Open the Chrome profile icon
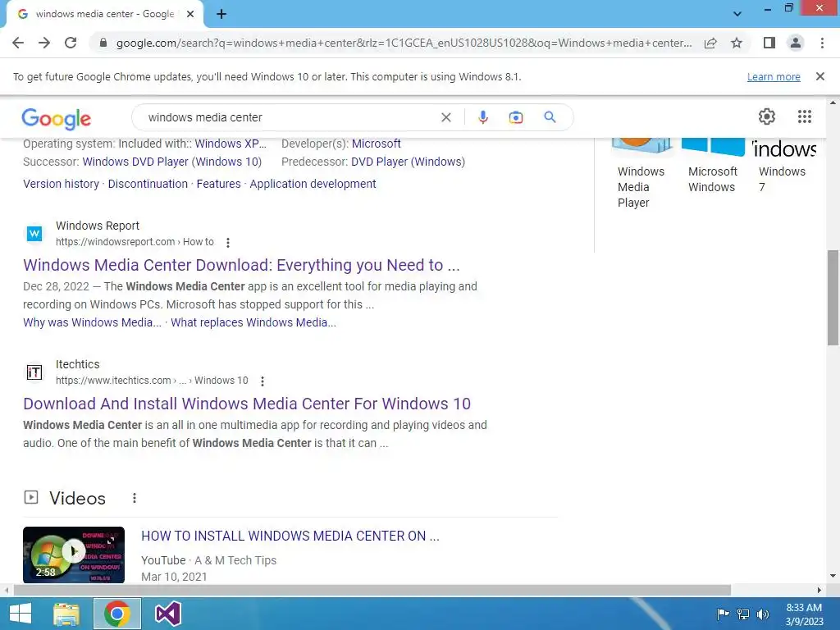The height and width of the screenshot is (630, 840). point(796,43)
